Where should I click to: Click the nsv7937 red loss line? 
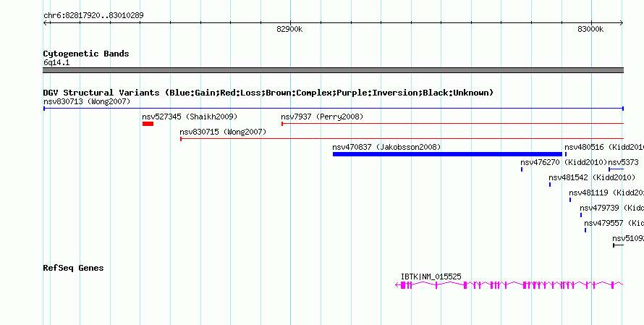click(452, 124)
